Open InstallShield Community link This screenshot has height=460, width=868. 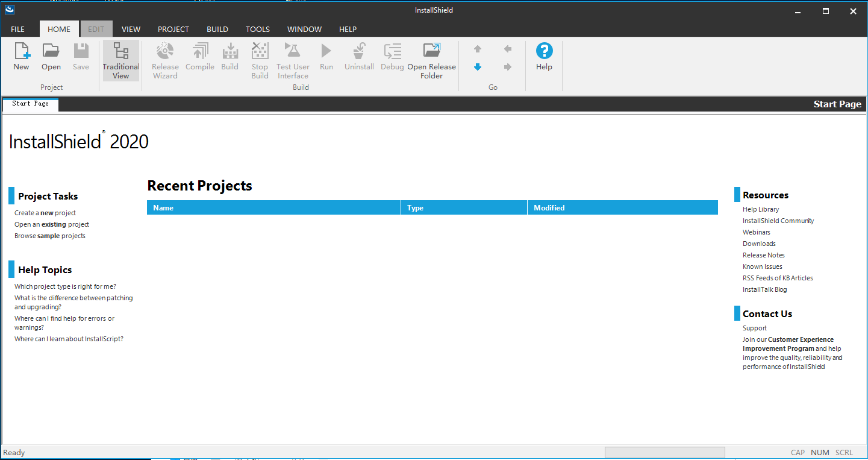[x=778, y=221]
